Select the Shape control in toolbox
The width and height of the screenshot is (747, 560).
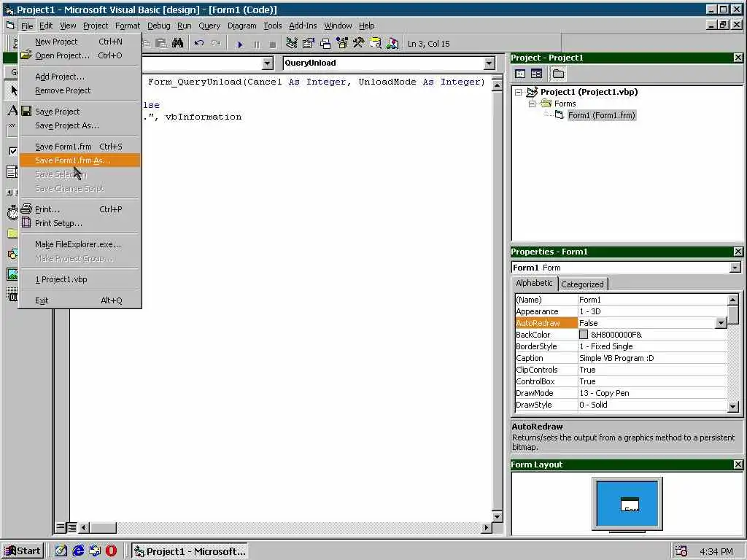12,254
